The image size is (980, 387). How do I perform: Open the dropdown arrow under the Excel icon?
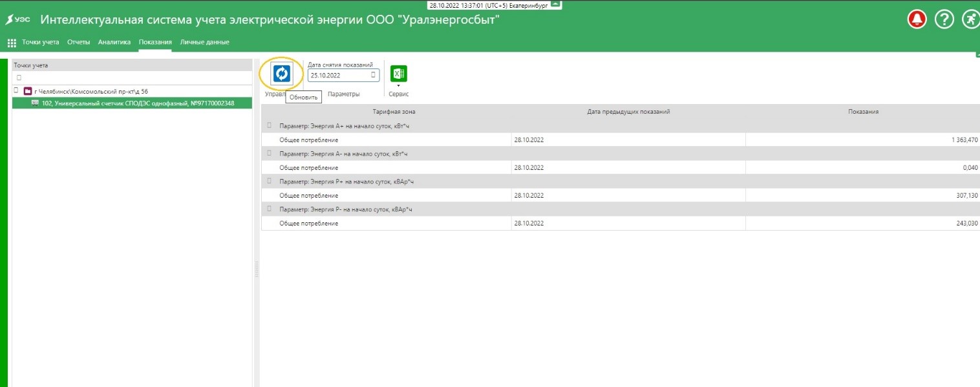[x=399, y=85]
